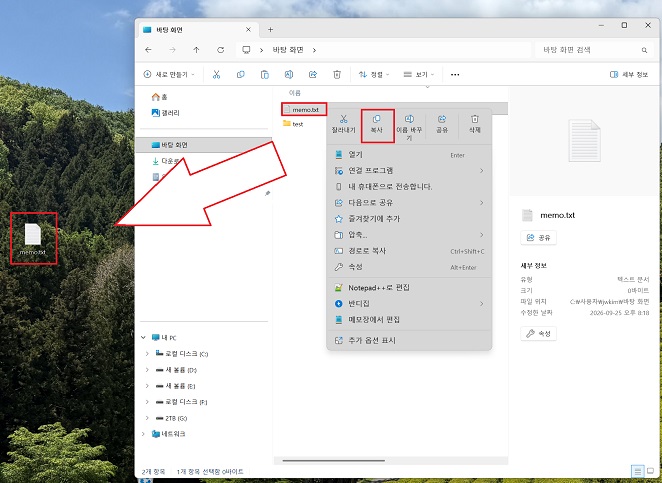
Task: Click the Share icon in the Explorer toolbar
Action: coord(313,75)
